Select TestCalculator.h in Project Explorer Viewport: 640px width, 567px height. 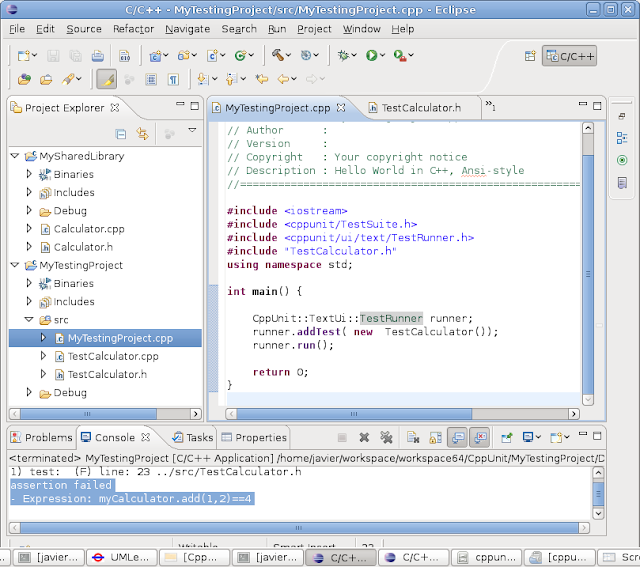(x=107, y=374)
